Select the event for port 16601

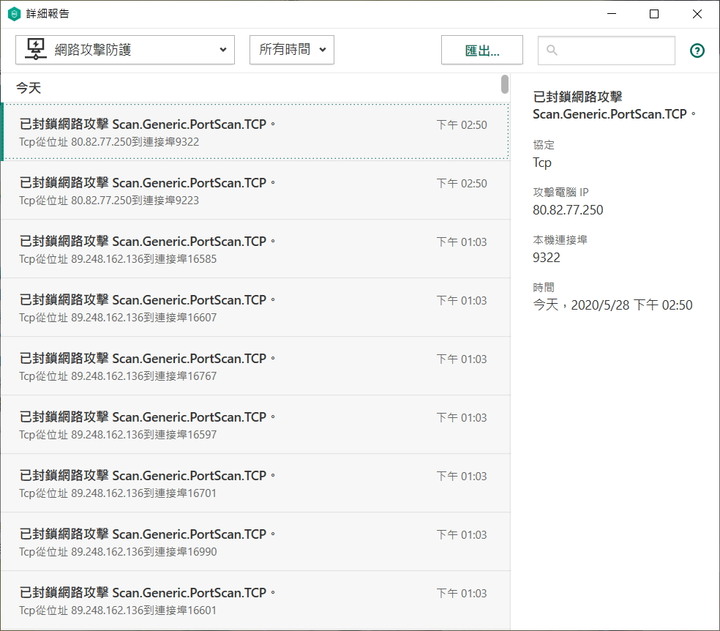[255, 601]
